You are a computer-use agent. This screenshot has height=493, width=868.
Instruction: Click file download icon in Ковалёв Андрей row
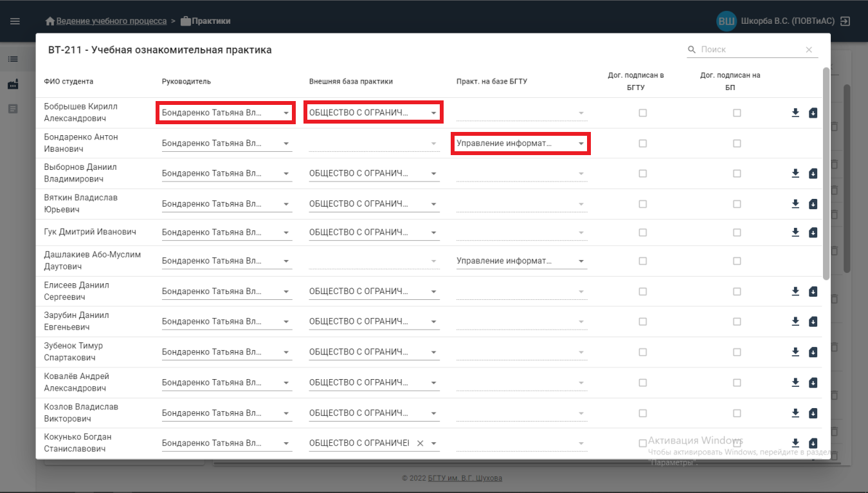coord(813,382)
